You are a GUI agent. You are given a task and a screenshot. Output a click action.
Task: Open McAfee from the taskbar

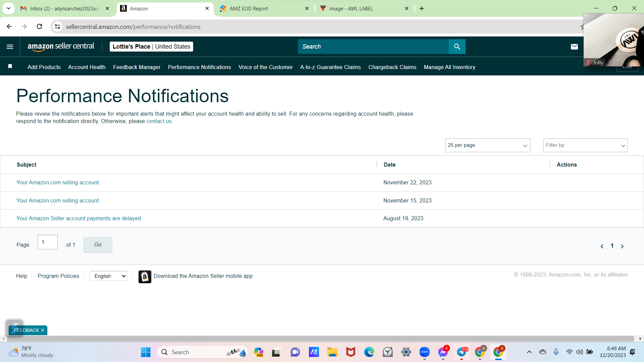click(351, 352)
